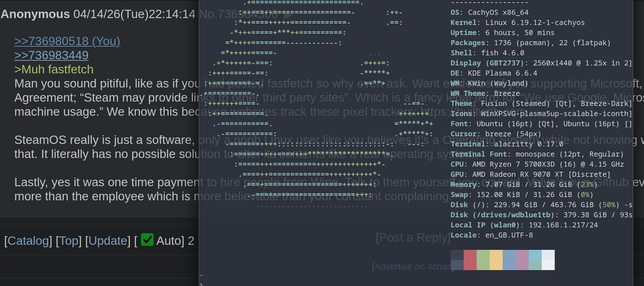Click the Font: Ubuntu (16pt) line
The width and height of the screenshot is (644, 286).
(541, 124)
